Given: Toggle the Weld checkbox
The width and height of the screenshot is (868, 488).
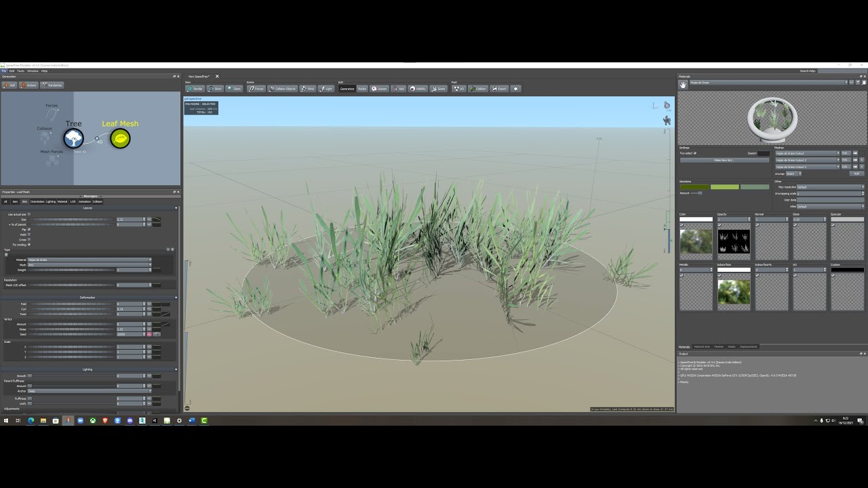Looking at the screenshot, I should pos(29,235).
